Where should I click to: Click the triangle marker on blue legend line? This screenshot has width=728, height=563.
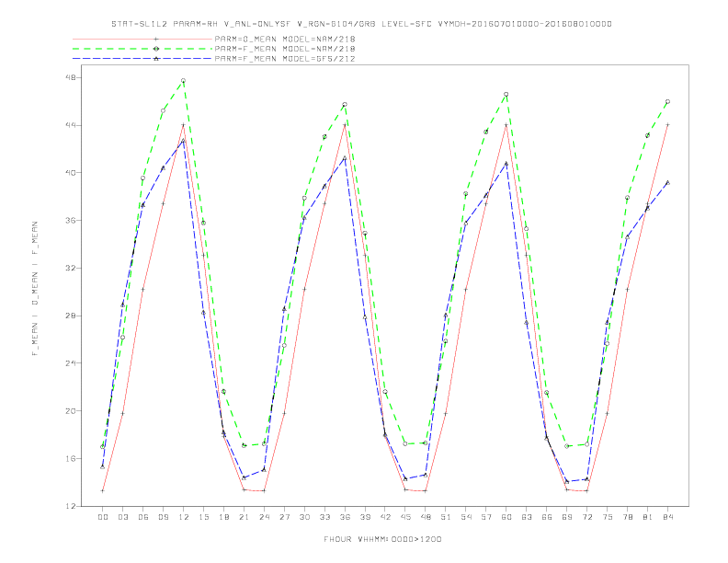[156, 59]
